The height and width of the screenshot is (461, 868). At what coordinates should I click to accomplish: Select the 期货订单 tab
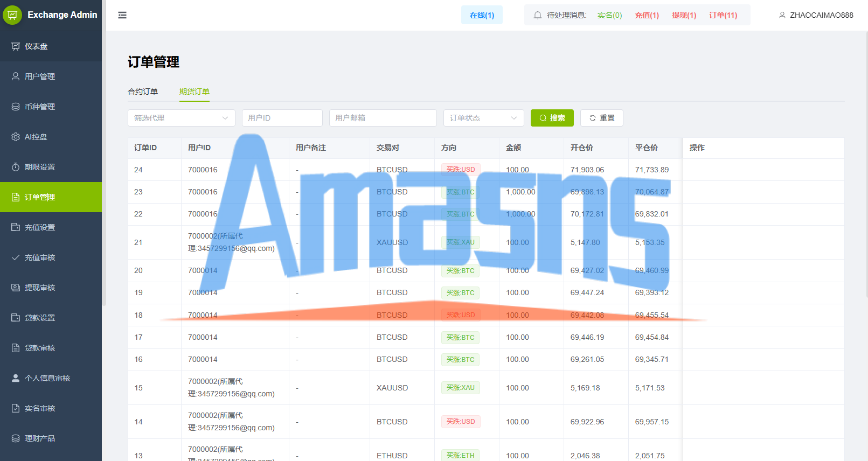(195, 92)
